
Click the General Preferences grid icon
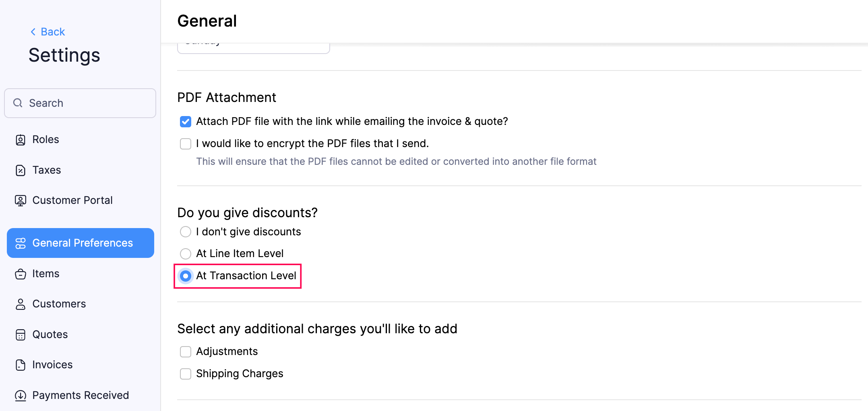click(x=21, y=243)
